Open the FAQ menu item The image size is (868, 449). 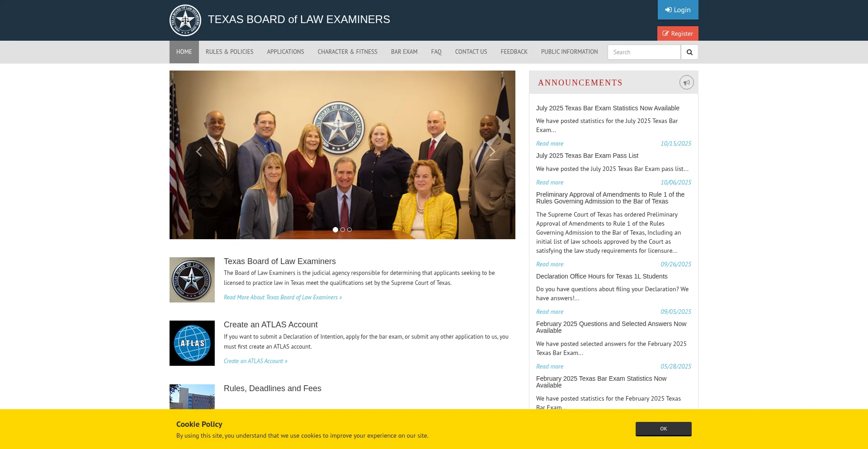[436, 52]
